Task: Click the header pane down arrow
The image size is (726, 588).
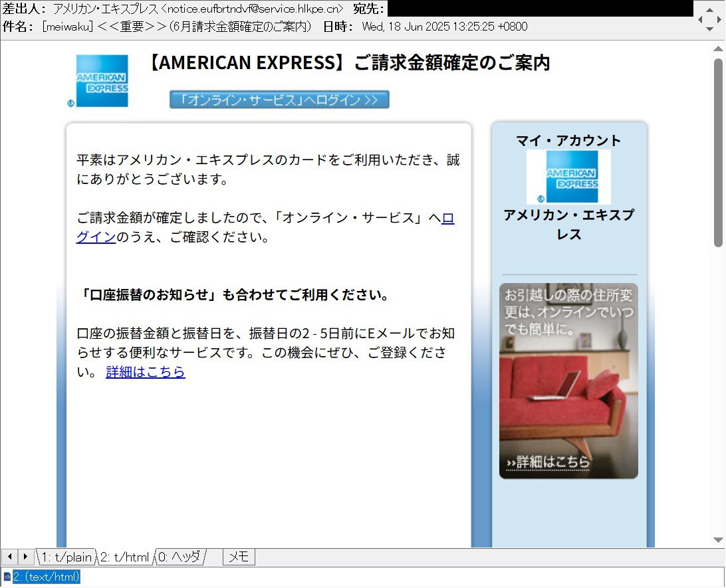Action: 709,29
